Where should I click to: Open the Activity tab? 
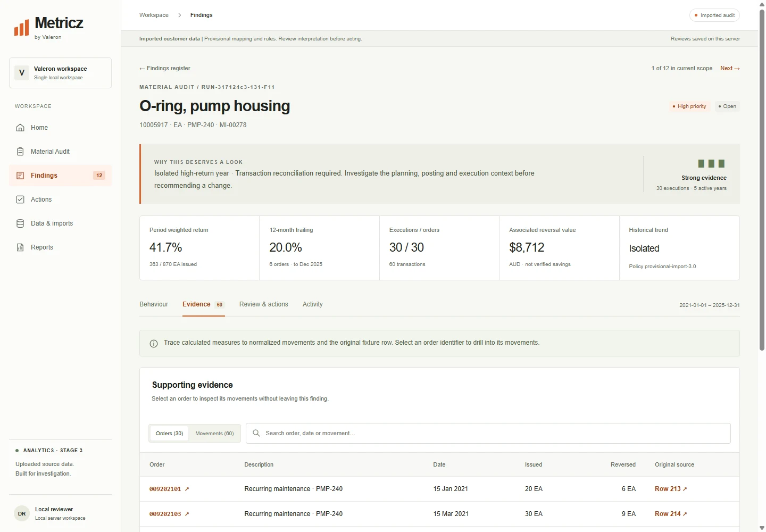click(x=313, y=304)
